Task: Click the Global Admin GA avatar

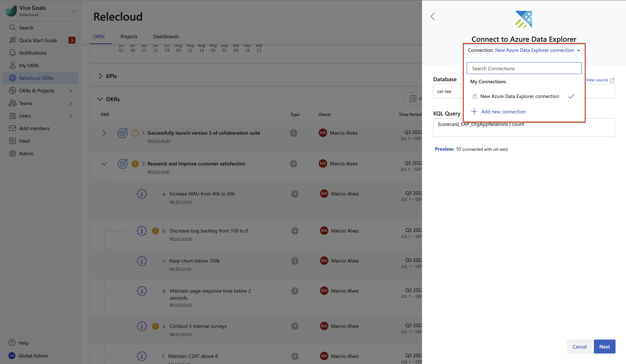Action: click(x=12, y=356)
